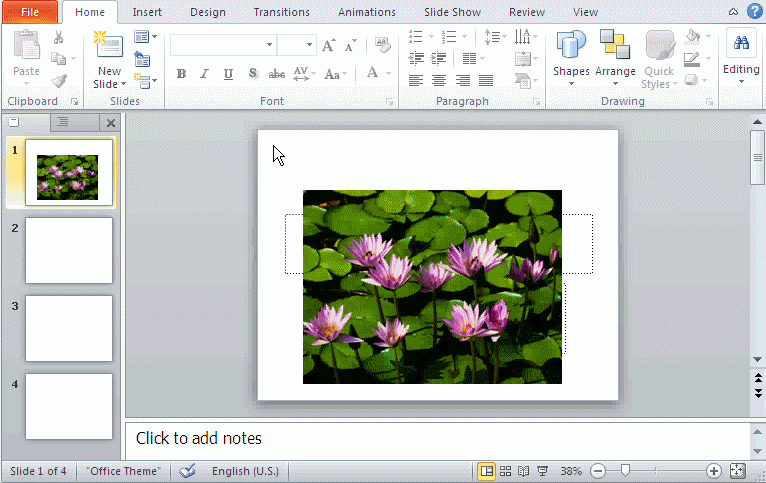This screenshot has height=483, width=766.
Task: Click the Help question mark icon
Action: pyautogui.click(x=754, y=11)
